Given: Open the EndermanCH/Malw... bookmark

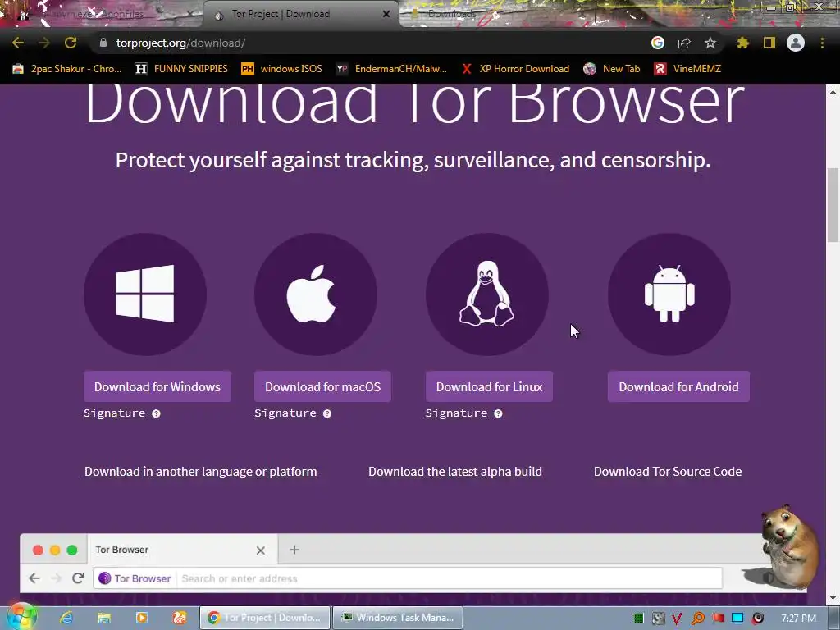Looking at the screenshot, I should [x=391, y=69].
